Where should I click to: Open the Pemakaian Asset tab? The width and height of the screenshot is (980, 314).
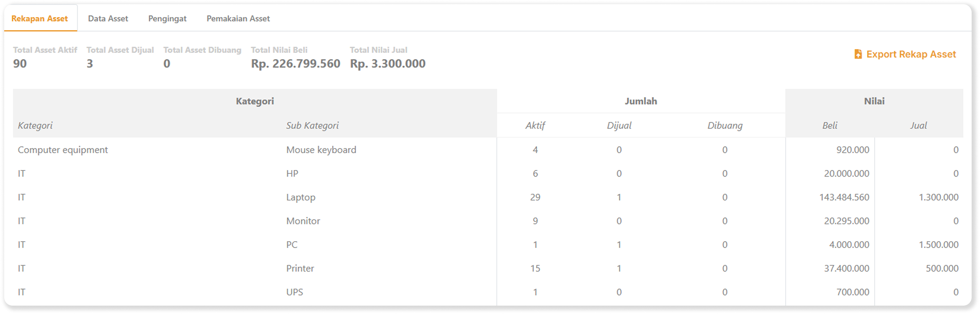(237, 18)
